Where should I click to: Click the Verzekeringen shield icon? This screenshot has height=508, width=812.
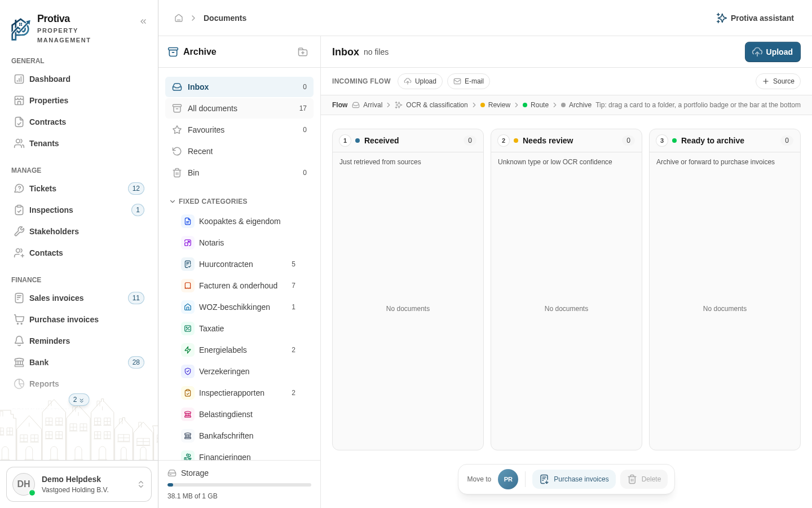(188, 371)
